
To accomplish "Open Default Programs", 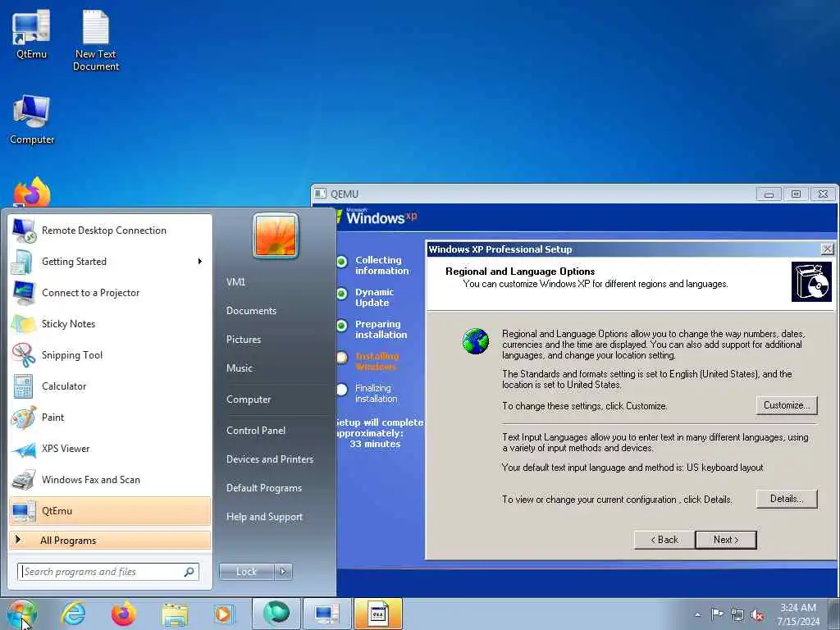I will tap(264, 488).
